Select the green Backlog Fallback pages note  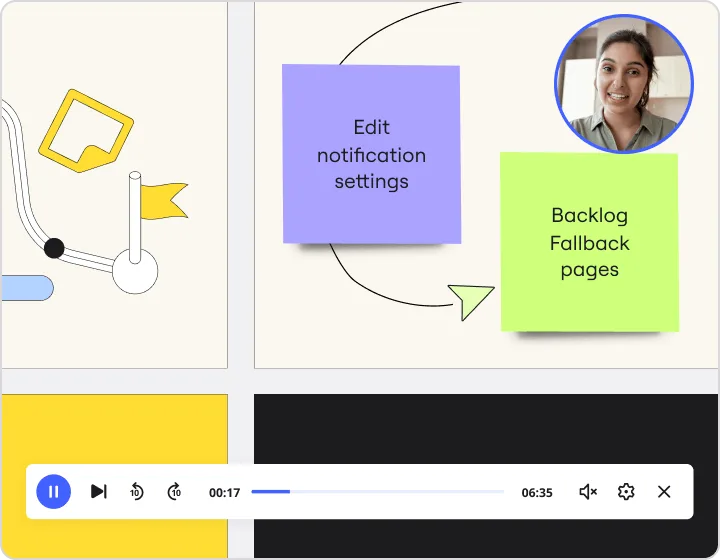(589, 242)
